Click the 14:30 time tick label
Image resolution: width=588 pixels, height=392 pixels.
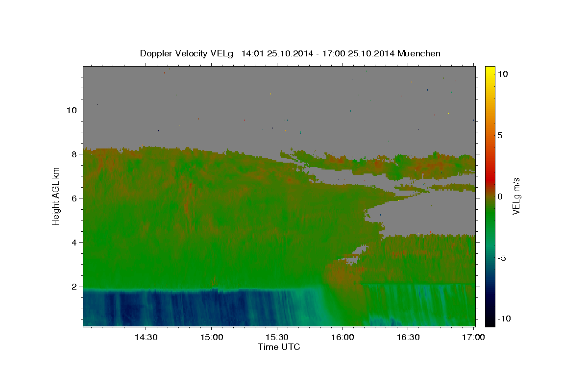pos(146,338)
